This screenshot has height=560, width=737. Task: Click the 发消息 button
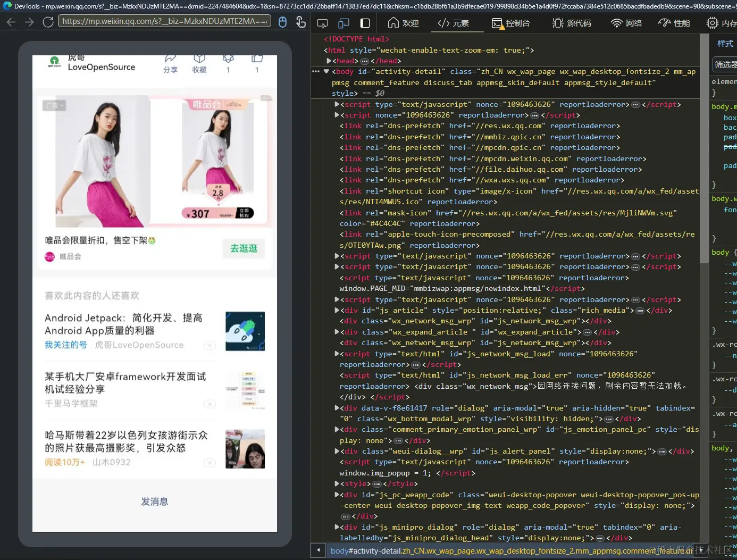(x=155, y=502)
